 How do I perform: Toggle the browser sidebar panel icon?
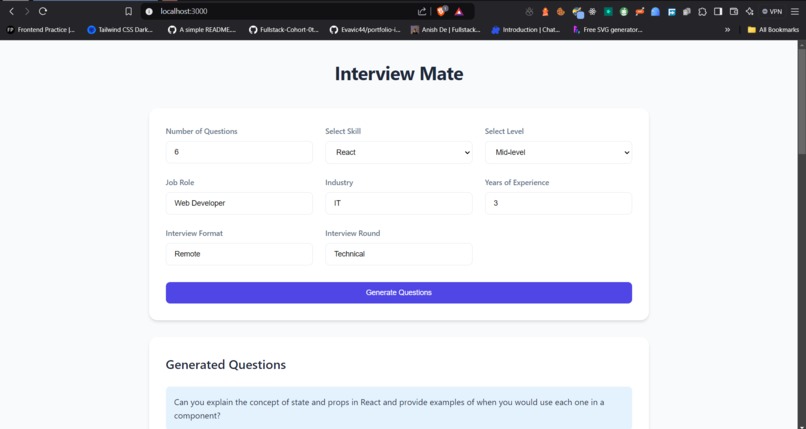click(x=718, y=11)
